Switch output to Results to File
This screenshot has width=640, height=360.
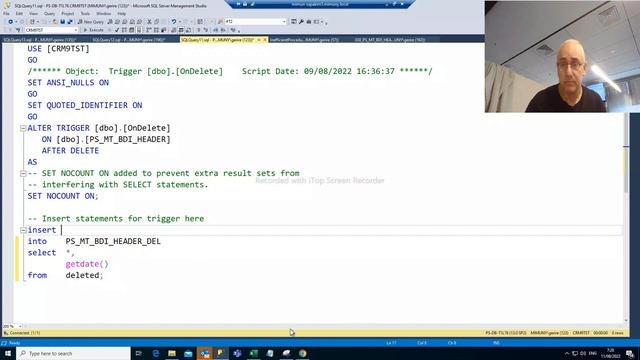tap(189, 30)
